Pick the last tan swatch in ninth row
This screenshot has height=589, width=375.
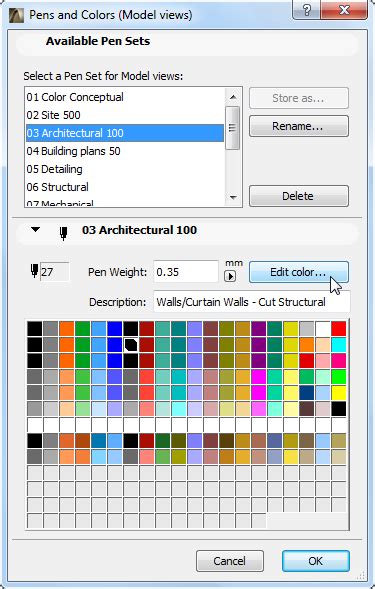(339, 457)
